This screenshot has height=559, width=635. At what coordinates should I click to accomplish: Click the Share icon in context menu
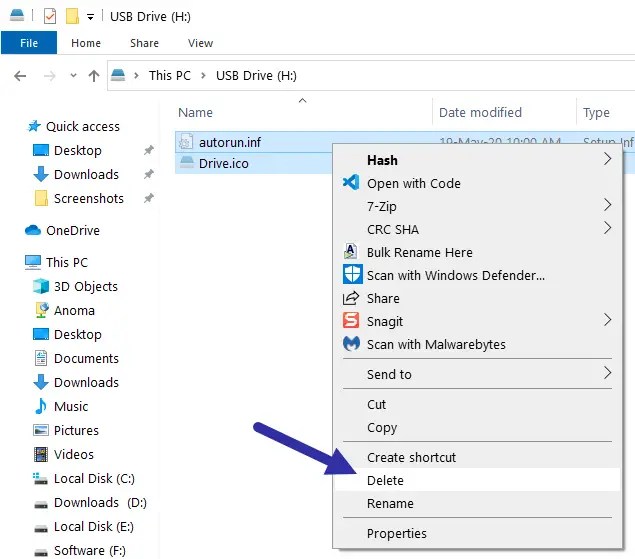(x=351, y=298)
